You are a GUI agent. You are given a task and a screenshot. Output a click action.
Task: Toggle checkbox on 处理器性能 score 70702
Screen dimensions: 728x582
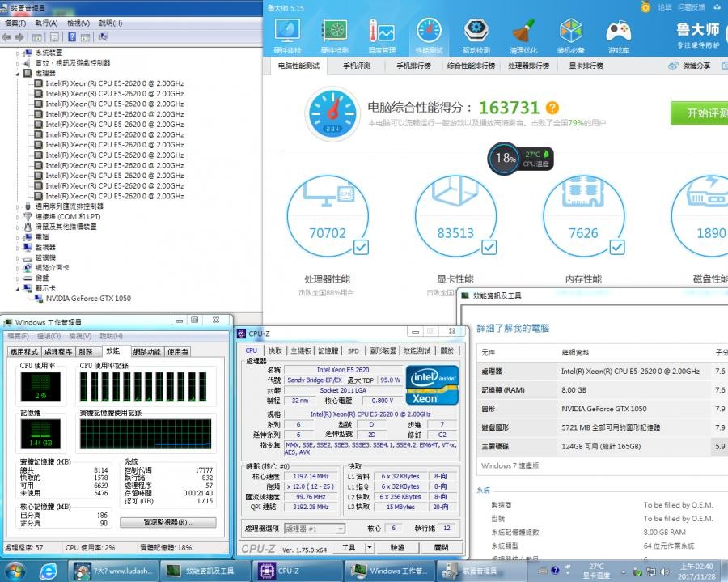coord(362,247)
